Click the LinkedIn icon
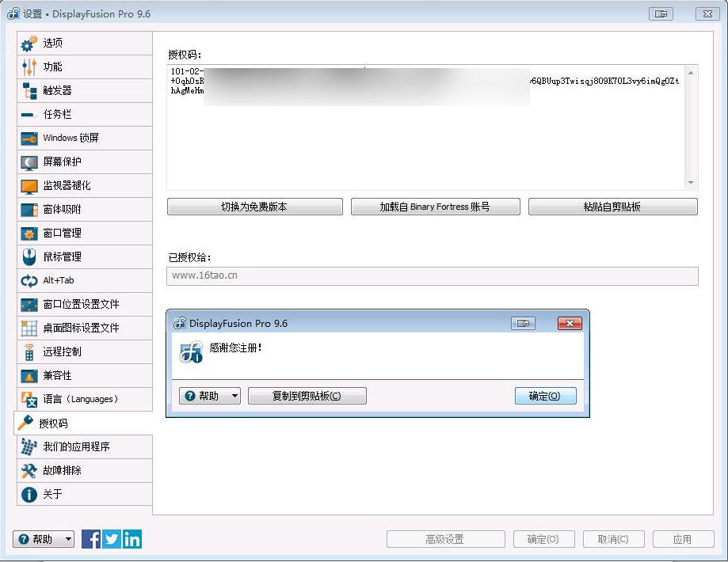The width and height of the screenshot is (728, 562). click(x=132, y=539)
